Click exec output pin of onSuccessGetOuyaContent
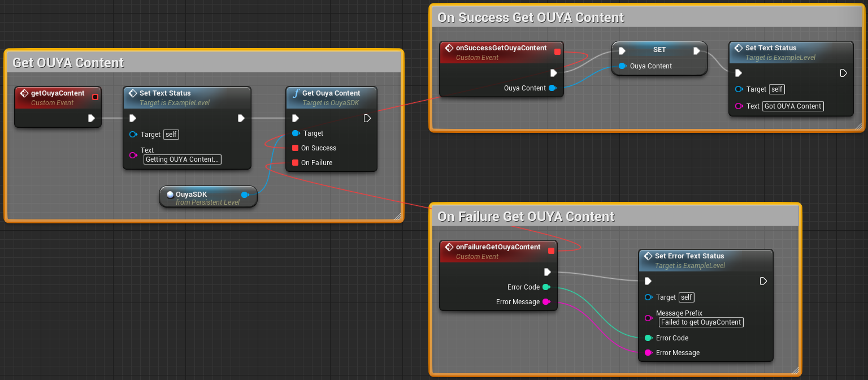Image resolution: width=868 pixels, height=380 pixels. [x=554, y=73]
